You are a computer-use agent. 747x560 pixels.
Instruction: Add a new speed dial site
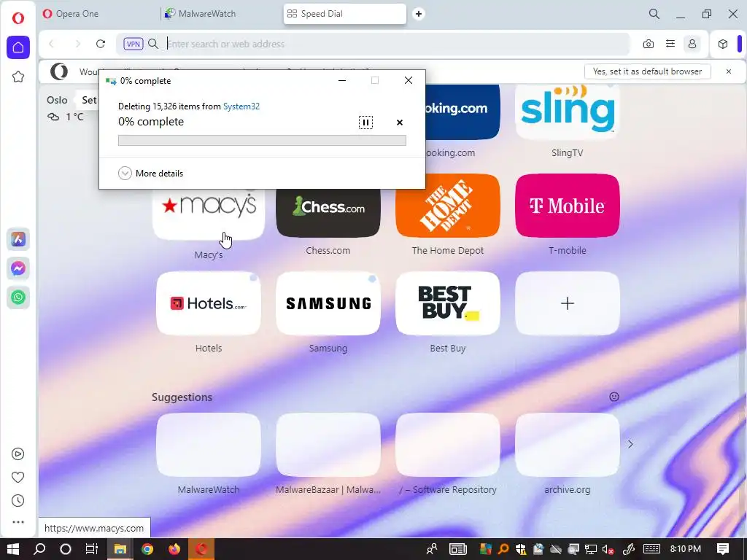[x=568, y=303]
